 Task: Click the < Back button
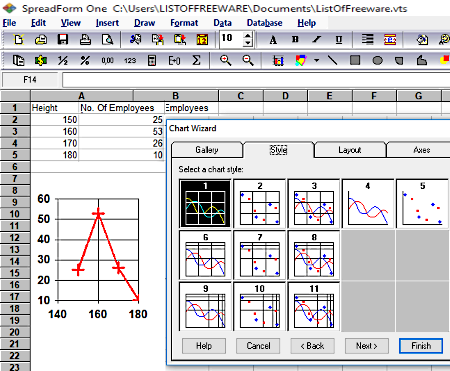(x=312, y=346)
